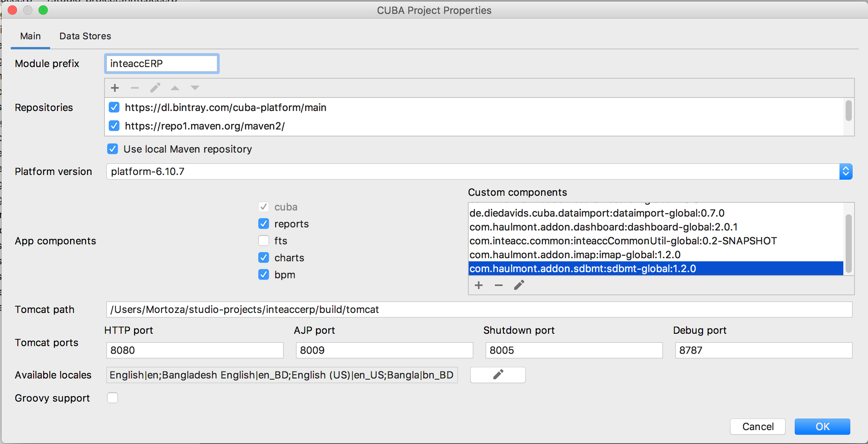Click the Debug port field 8787
The height and width of the screenshot is (444, 868).
coord(764,350)
